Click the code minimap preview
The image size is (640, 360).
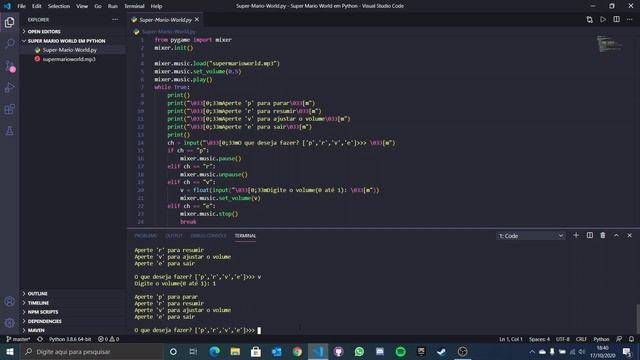tap(609, 44)
